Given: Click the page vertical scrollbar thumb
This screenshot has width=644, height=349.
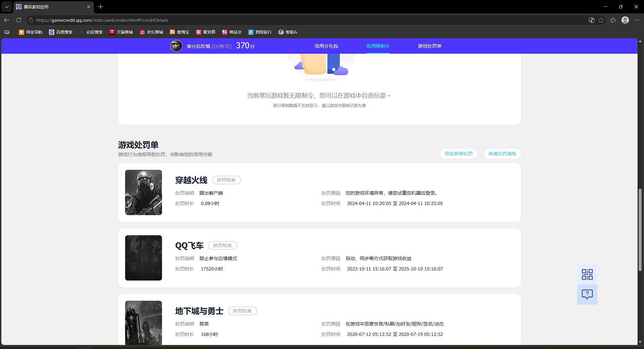Looking at the screenshot, I should point(640,230).
